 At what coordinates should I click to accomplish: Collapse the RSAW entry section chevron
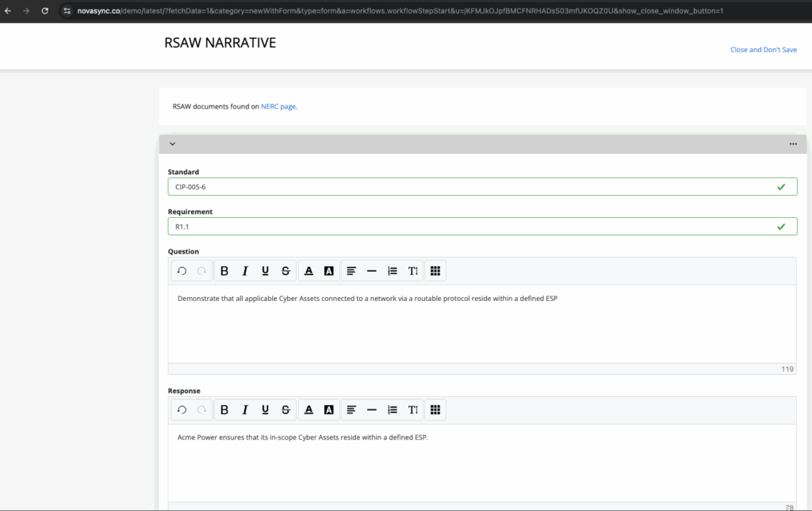[172, 143]
